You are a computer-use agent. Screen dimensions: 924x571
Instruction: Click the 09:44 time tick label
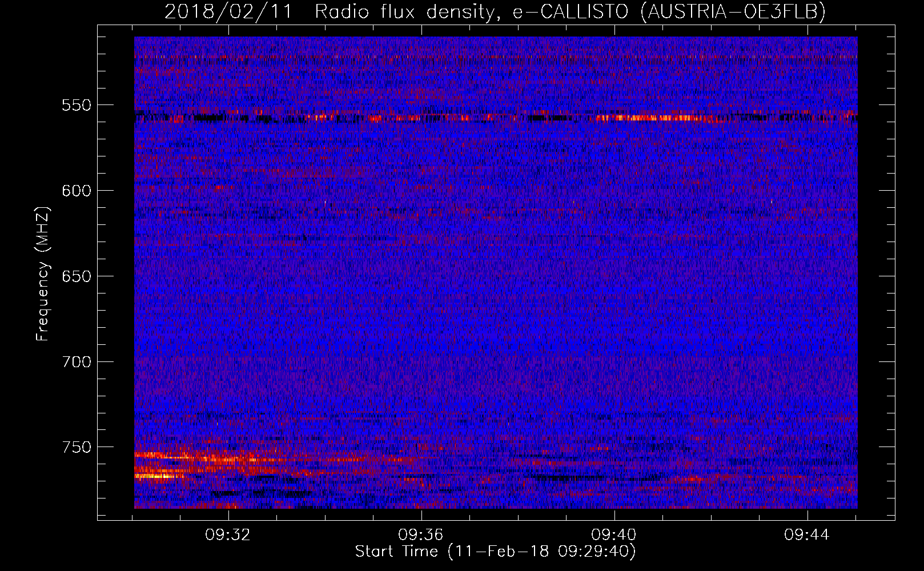click(x=807, y=535)
